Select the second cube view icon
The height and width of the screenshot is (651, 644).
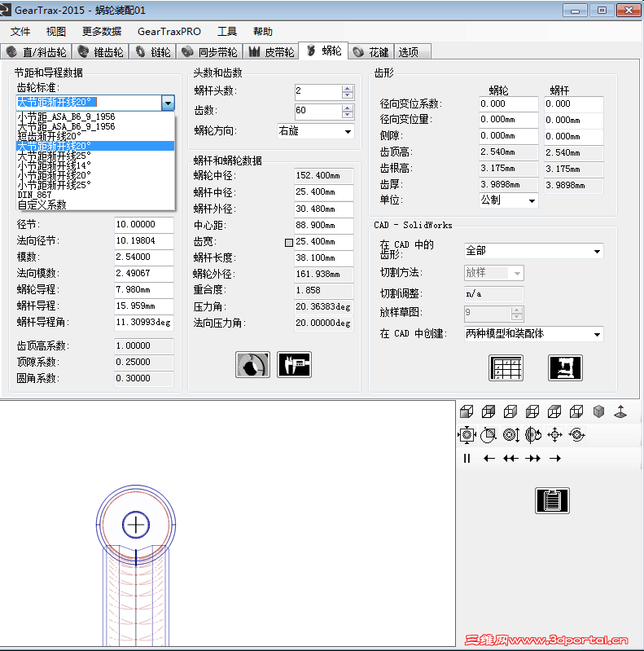pyautogui.click(x=488, y=411)
